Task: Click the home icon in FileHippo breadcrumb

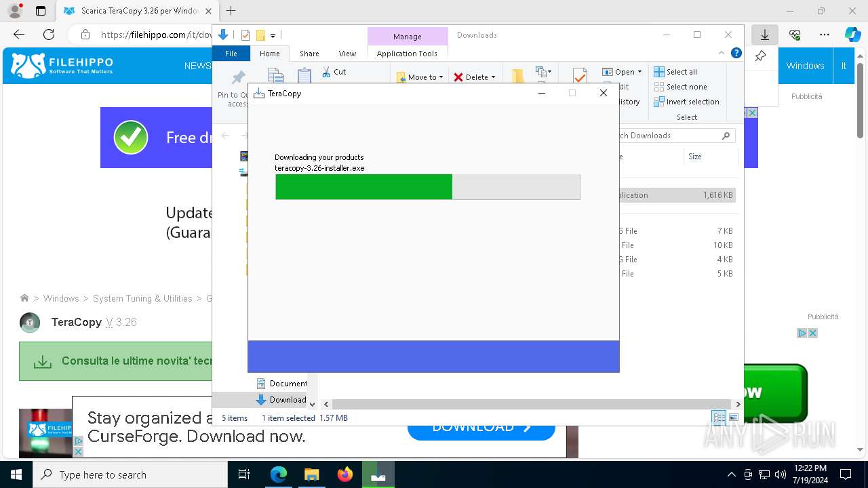Action: (24, 298)
